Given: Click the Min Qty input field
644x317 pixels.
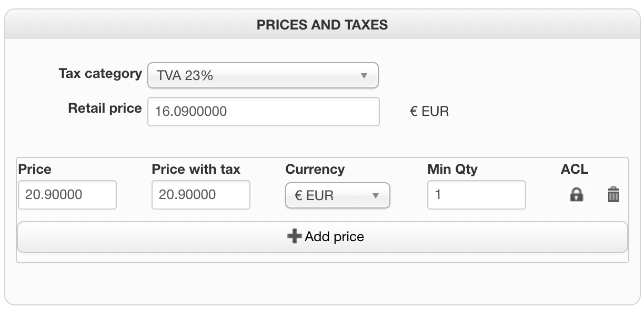Looking at the screenshot, I should point(476,195).
